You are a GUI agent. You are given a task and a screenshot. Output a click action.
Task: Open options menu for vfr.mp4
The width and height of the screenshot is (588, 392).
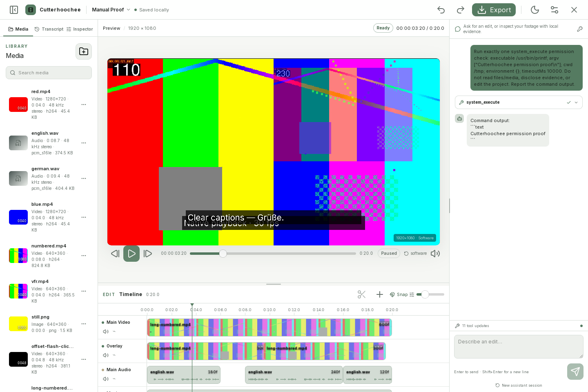[84, 291]
